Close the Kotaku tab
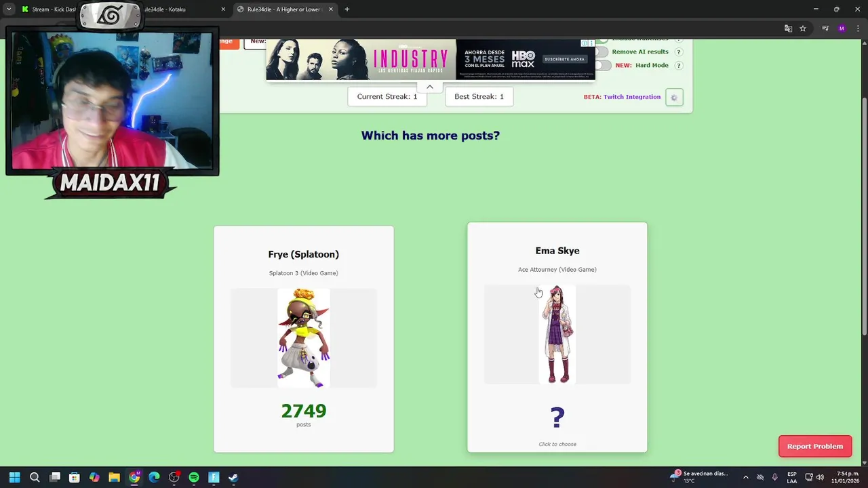The height and width of the screenshot is (488, 868). pyautogui.click(x=223, y=9)
